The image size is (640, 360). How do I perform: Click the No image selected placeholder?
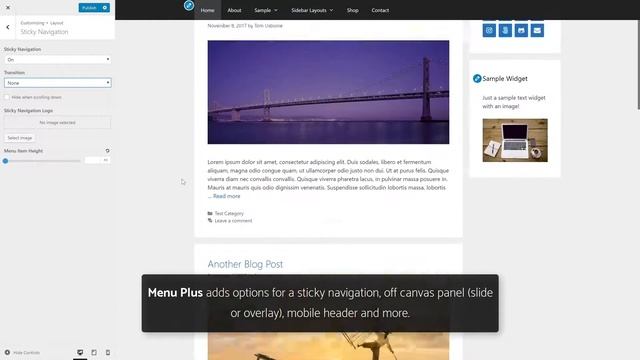[x=58, y=122]
